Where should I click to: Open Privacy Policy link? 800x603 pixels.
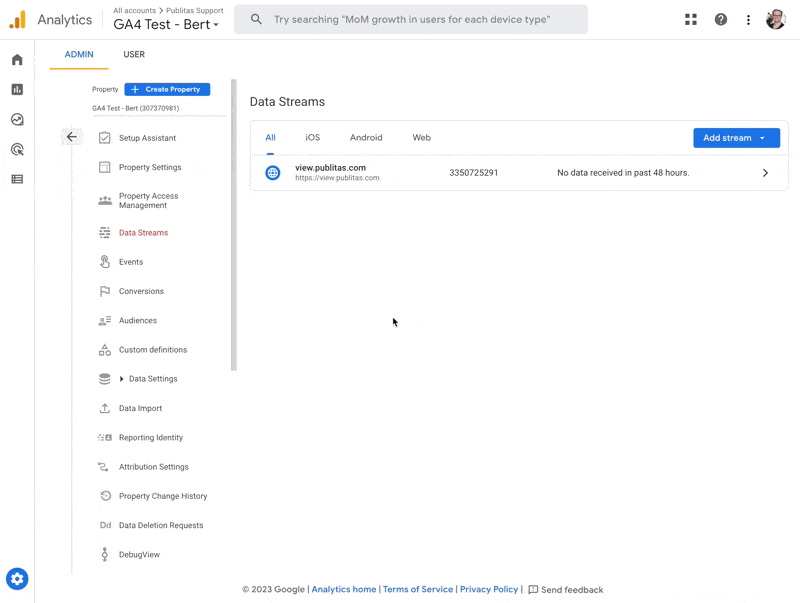[x=489, y=589]
